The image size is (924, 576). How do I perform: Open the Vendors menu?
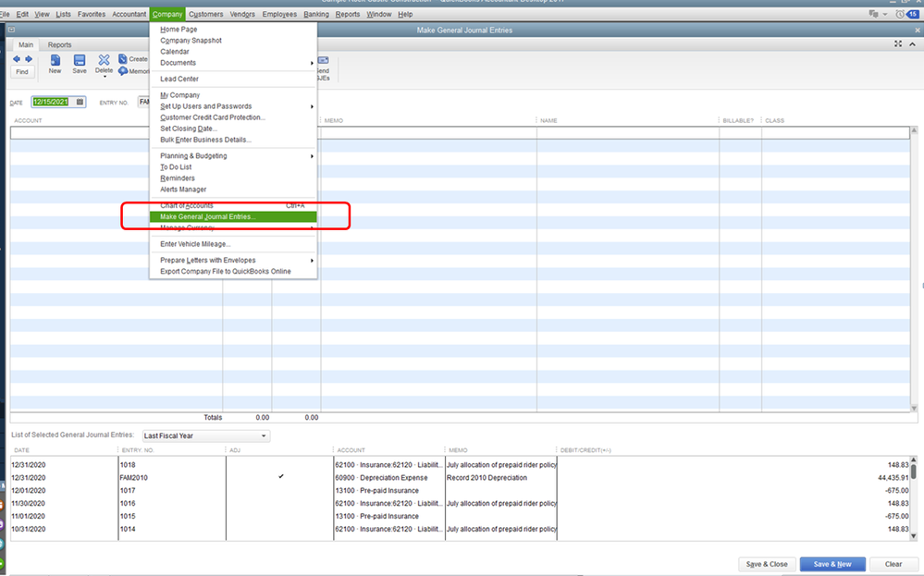coord(242,14)
